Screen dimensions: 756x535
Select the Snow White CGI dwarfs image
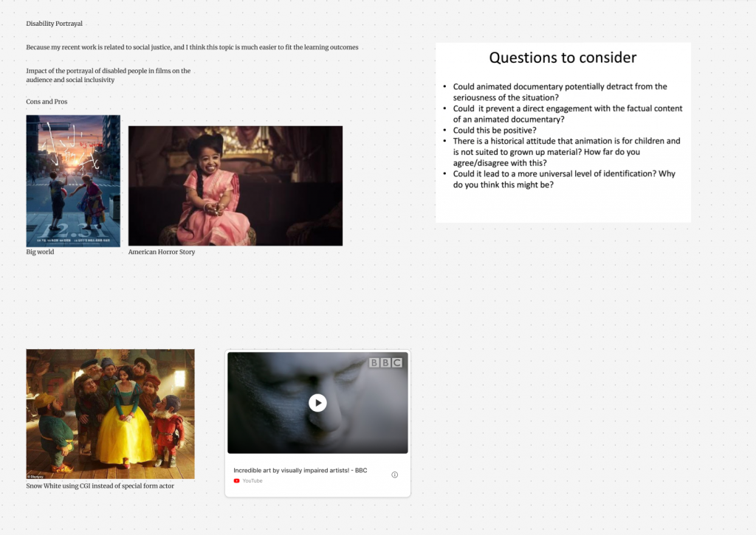click(x=111, y=414)
